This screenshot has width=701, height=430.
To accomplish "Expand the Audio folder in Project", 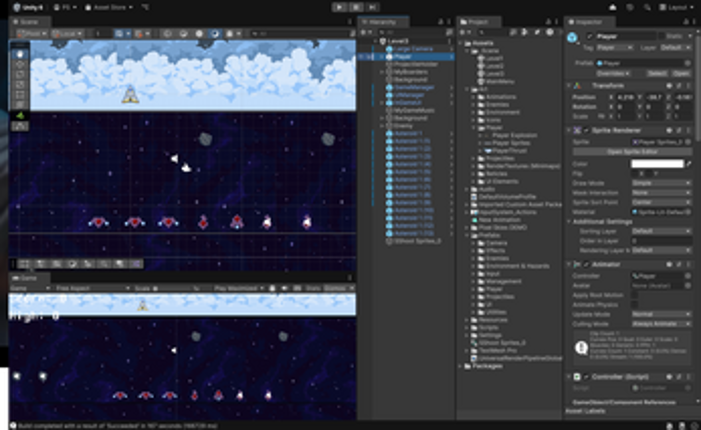I will pyautogui.click(x=467, y=190).
